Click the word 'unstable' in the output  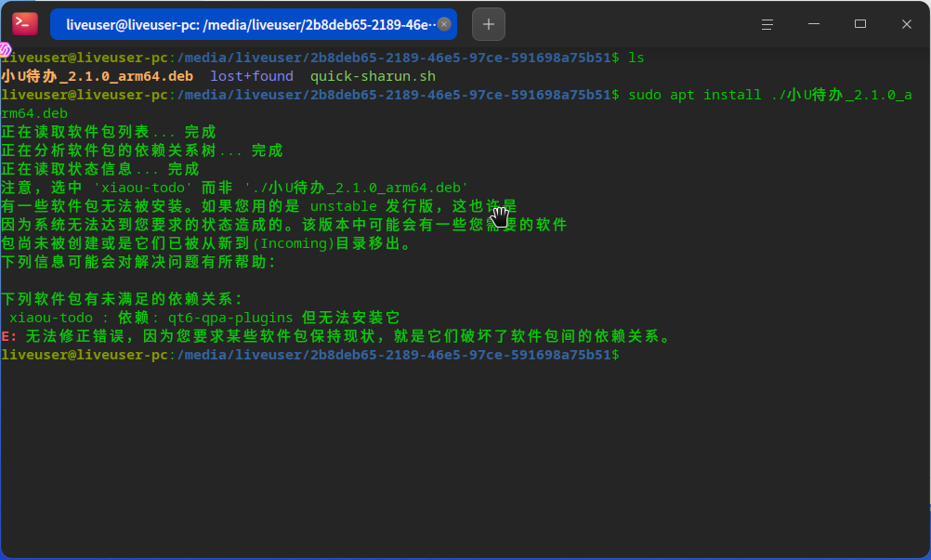pos(344,206)
